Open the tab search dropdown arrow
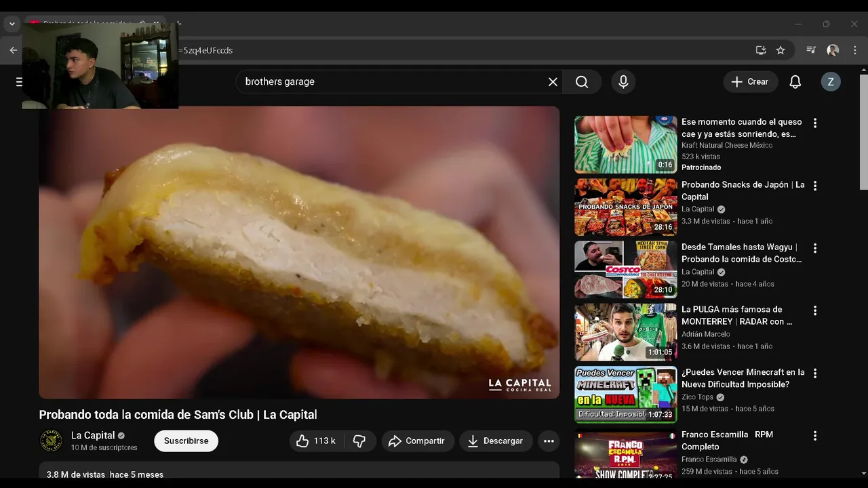Screen dimensions: 868x488 point(12,24)
